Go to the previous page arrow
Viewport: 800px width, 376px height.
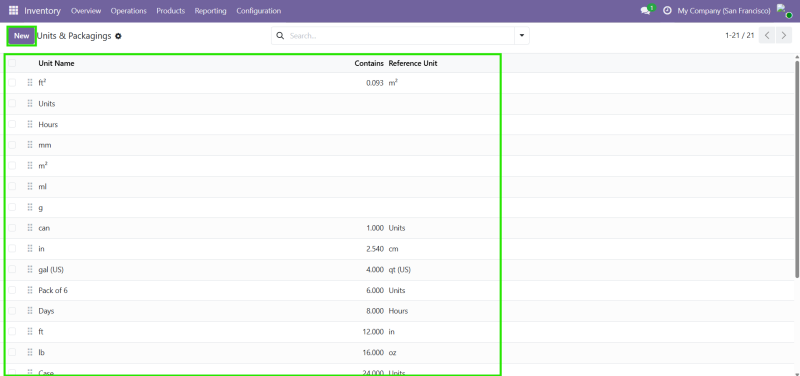[x=767, y=35]
